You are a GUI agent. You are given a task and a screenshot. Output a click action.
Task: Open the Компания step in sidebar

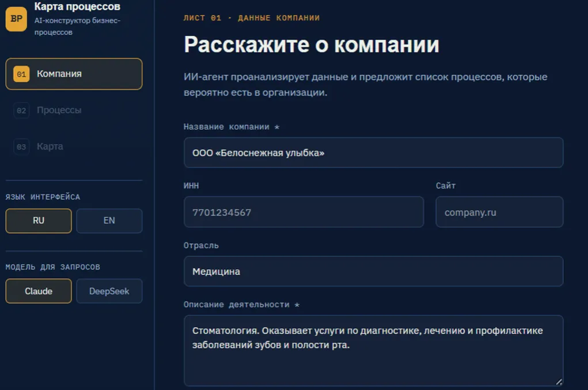point(74,74)
